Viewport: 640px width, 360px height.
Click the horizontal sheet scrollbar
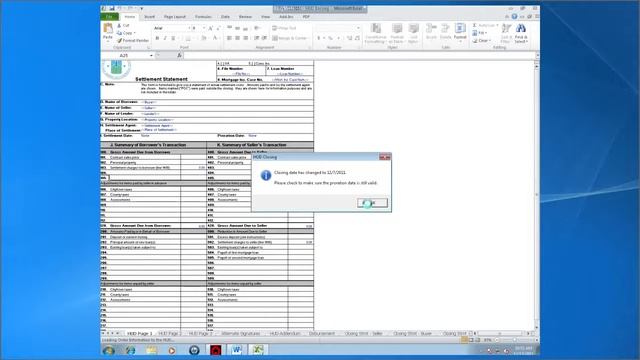pyautogui.click(x=500, y=333)
